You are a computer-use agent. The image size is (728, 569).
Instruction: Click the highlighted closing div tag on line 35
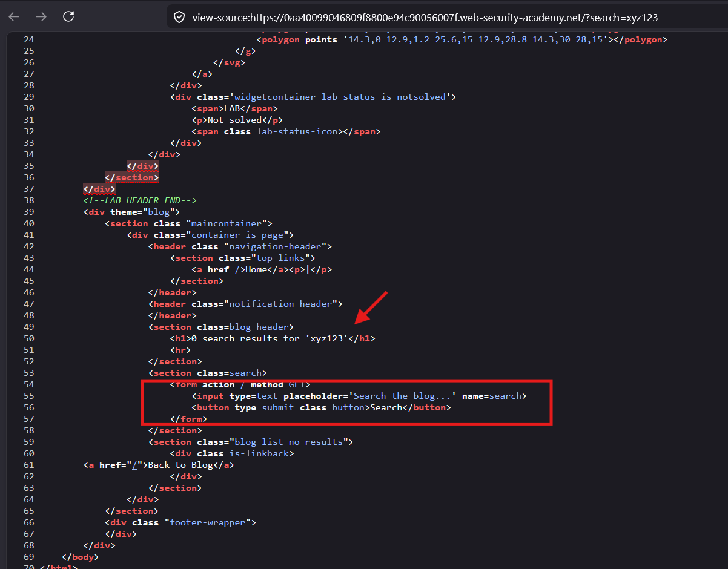click(x=143, y=166)
